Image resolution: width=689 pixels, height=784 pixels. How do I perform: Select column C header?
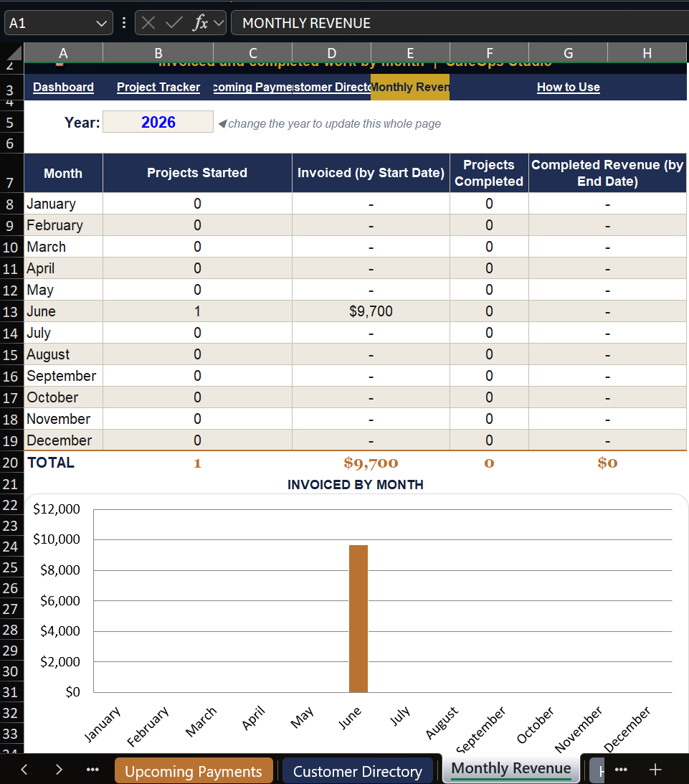tap(253, 53)
